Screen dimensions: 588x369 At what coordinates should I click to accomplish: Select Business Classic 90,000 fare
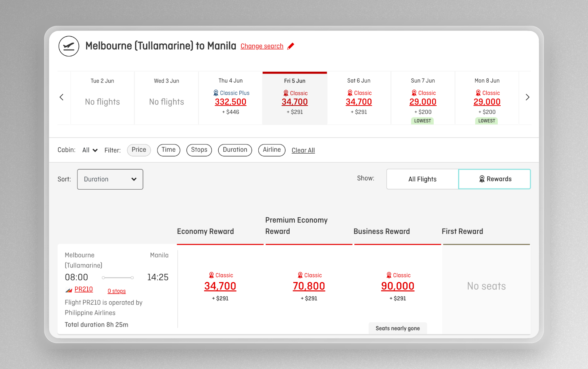[398, 286]
